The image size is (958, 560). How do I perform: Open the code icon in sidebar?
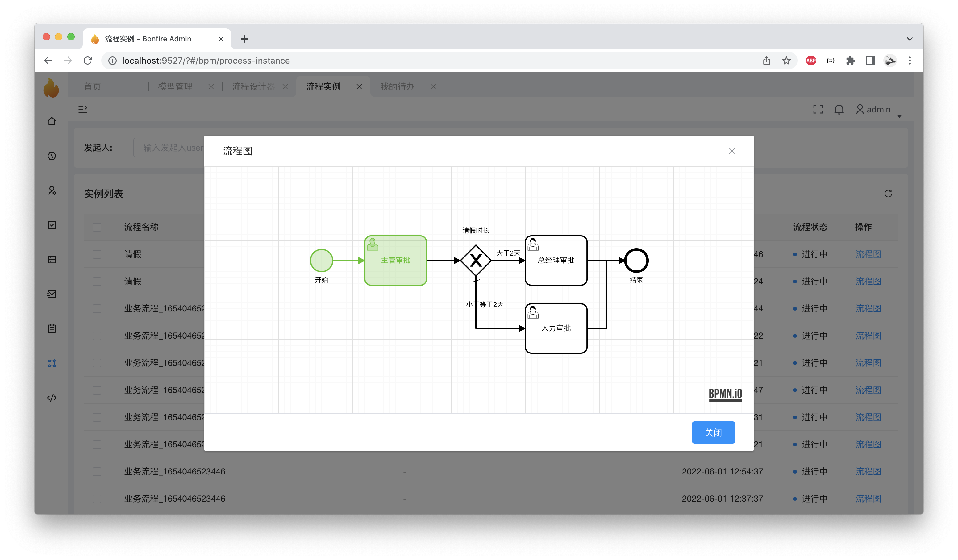(x=52, y=398)
